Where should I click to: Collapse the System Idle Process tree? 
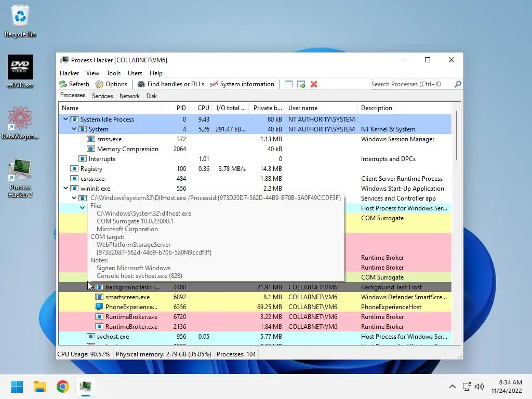65,119
